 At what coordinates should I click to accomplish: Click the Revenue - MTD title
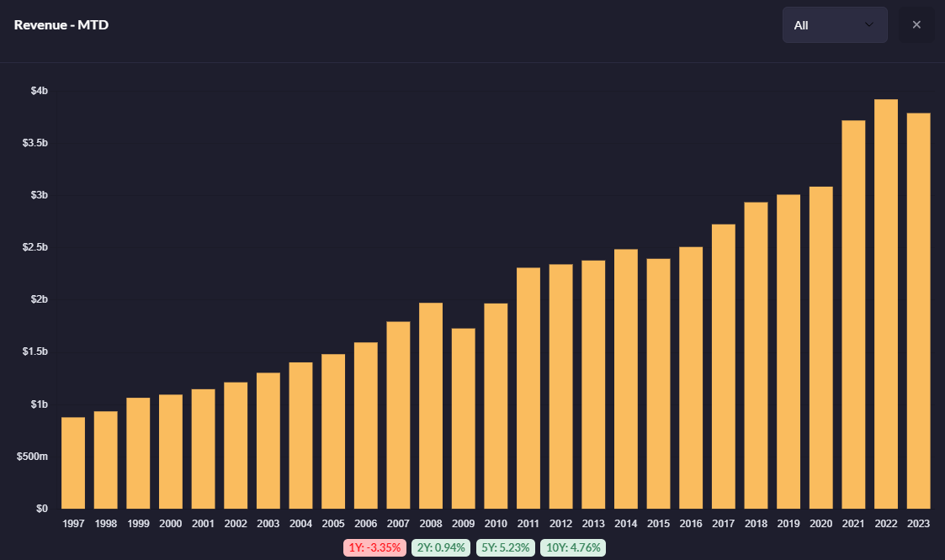[x=61, y=25]
